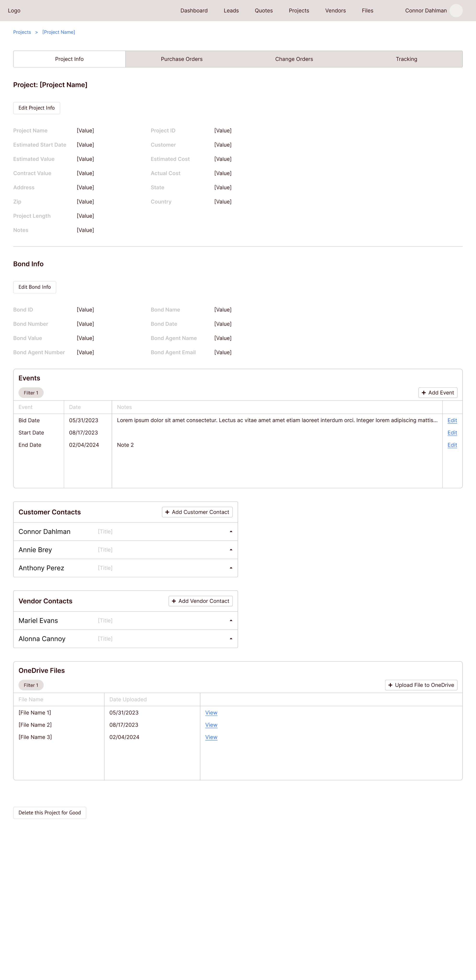
Task: Click the user avatar circle
Action: [456, 11]
